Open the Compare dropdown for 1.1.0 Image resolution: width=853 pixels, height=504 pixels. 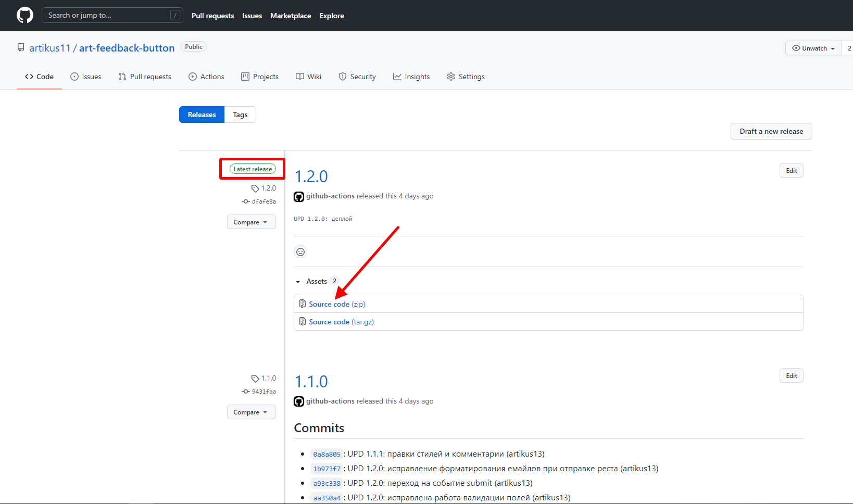[252, 412]
